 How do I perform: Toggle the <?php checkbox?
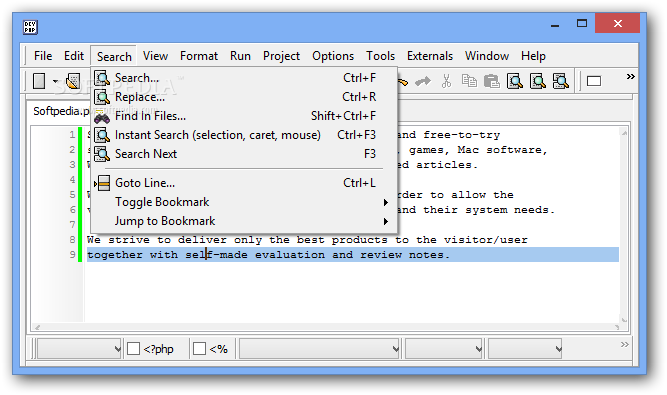click(x=134, y=349)
